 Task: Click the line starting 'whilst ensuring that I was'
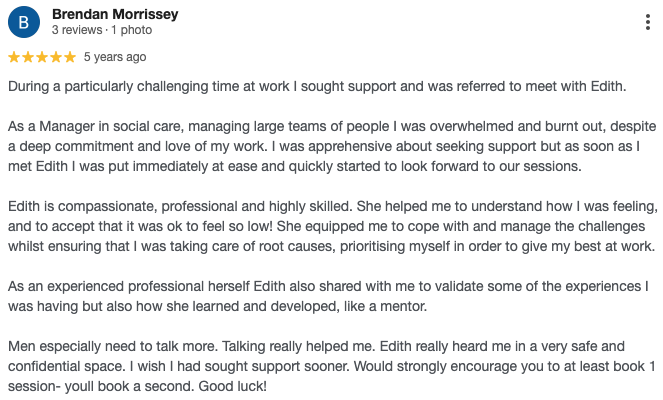[x=331, y=246]
